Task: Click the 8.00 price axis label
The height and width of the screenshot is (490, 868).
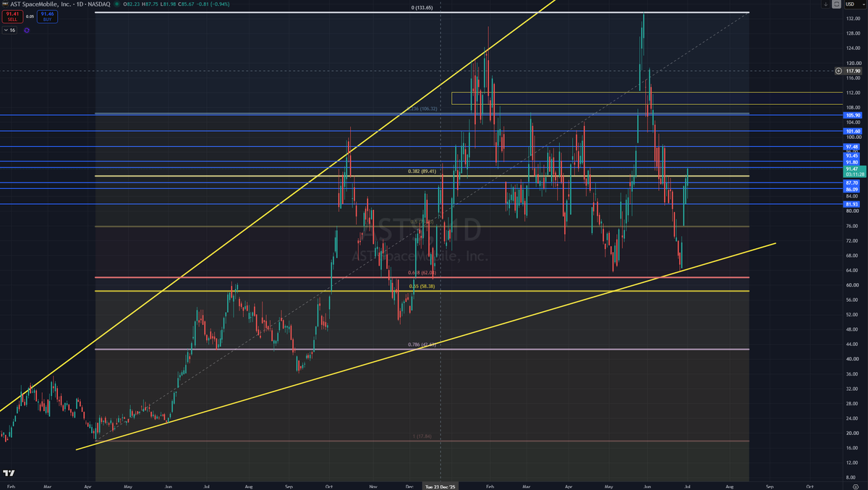Action: click(x=852, y=477)
